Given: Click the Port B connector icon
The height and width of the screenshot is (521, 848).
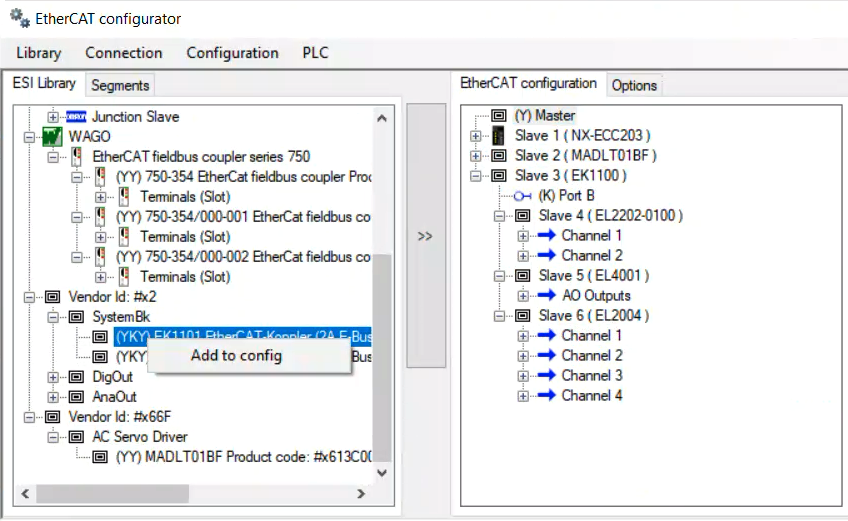Looking at the screenshot, I should [x=522, y=196].
